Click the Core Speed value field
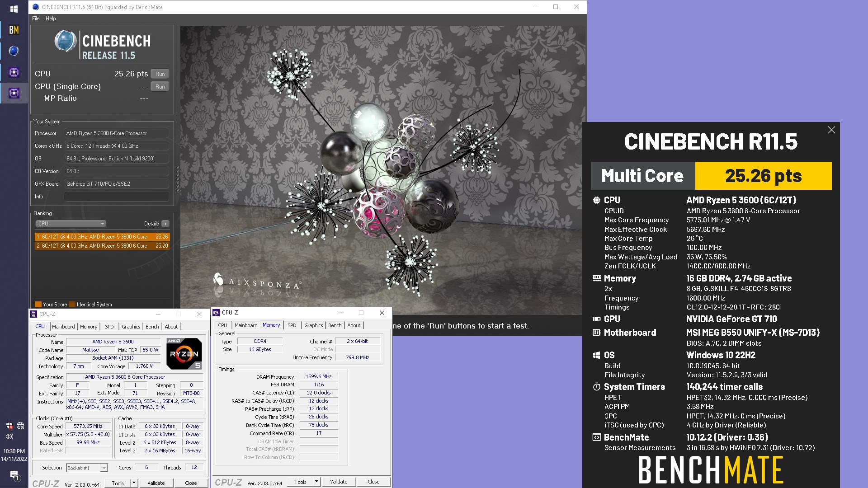 [88, 427]
